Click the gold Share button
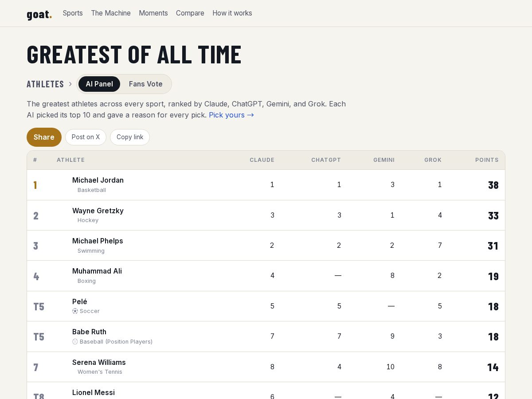 (x=44, y=137)
